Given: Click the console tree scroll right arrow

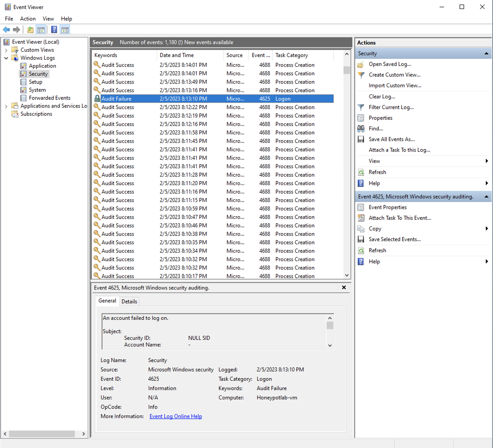Looking at the screenshot, I should click(x=84, y=434).
